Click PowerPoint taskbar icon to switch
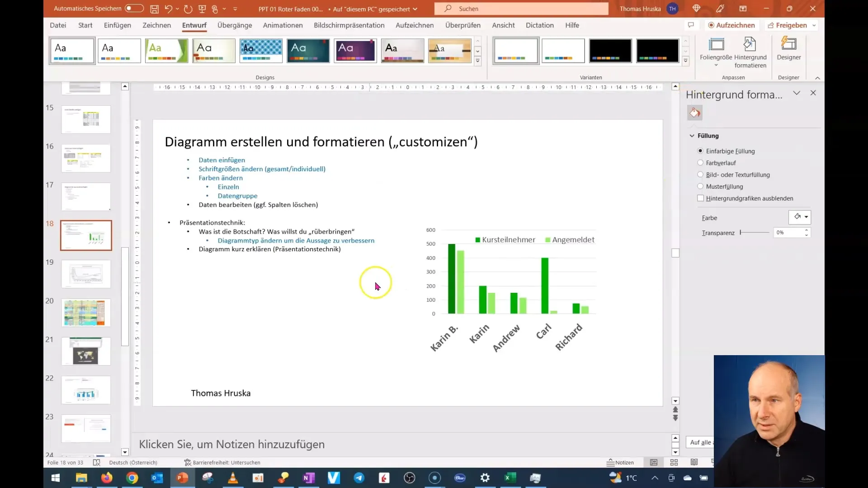The height and width of the screenshot is (488, 868). (183, 477)
